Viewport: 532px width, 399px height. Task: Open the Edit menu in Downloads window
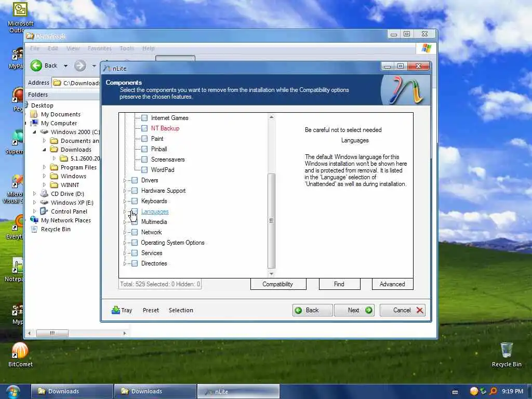(52, 48)
